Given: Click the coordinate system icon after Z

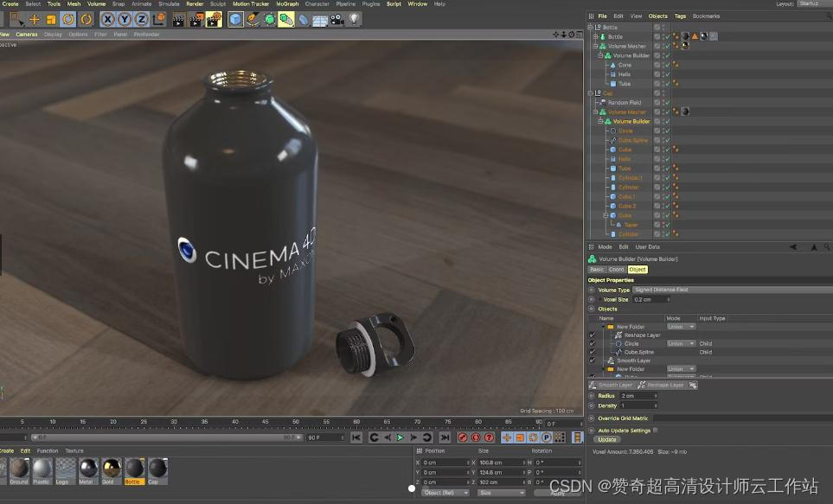Looking at the screenshot, I should [x=159, y=20].
